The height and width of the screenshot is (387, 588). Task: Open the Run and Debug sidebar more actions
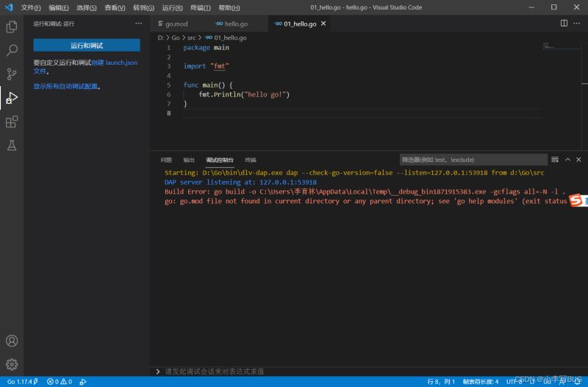coord(138,24)
